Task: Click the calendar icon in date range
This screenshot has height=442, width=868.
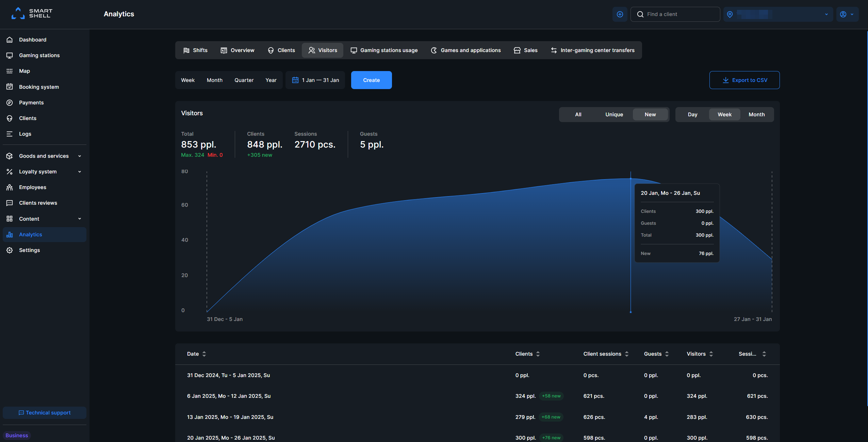Action: (x=295, y=80)
